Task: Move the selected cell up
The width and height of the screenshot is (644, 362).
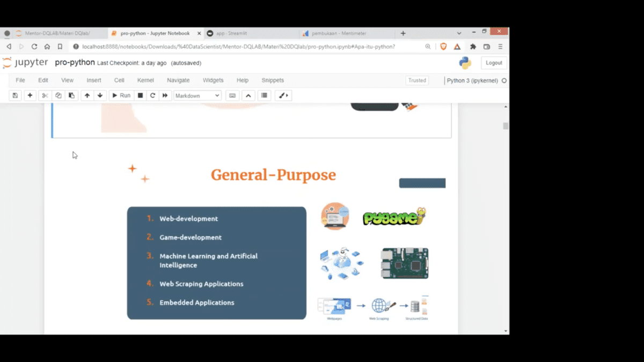Action: tap(87, 95)
